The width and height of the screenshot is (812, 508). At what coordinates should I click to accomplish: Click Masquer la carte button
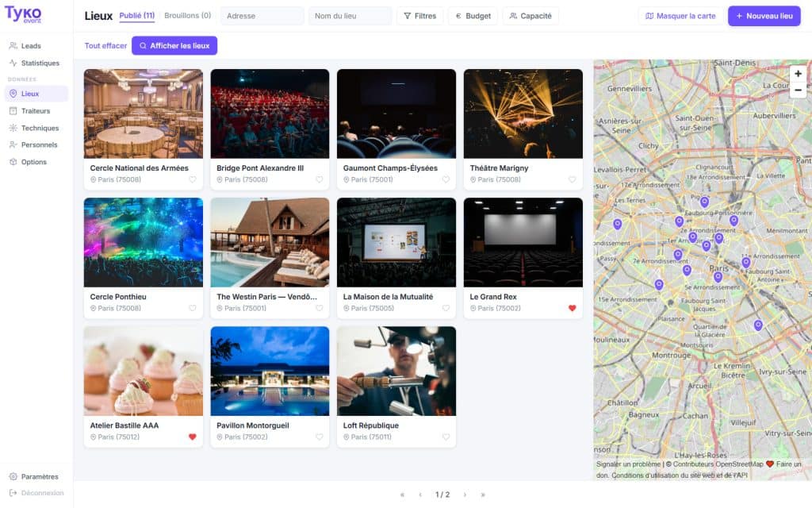pos(680,16)
